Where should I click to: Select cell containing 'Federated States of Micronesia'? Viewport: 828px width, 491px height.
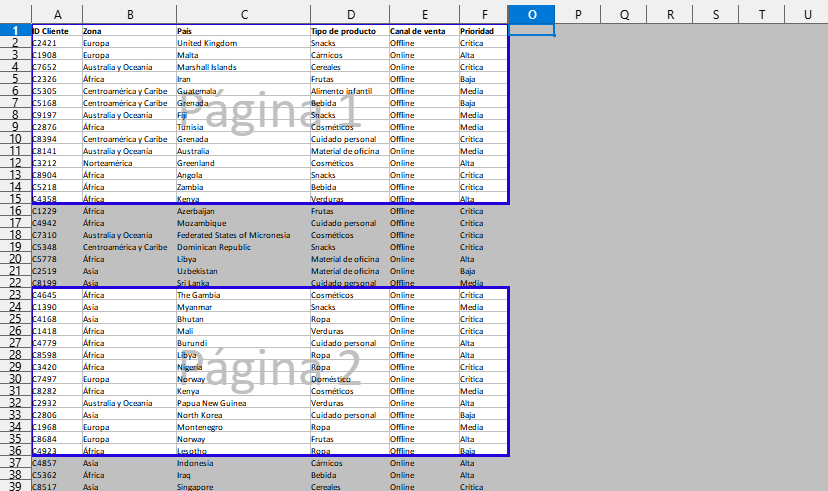[x=233, y=235]
